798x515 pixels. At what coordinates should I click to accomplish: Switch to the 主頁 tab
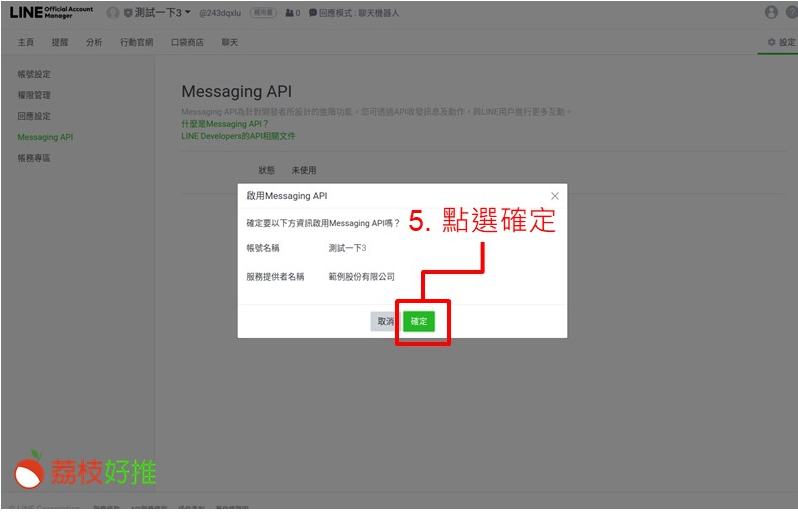26,42
